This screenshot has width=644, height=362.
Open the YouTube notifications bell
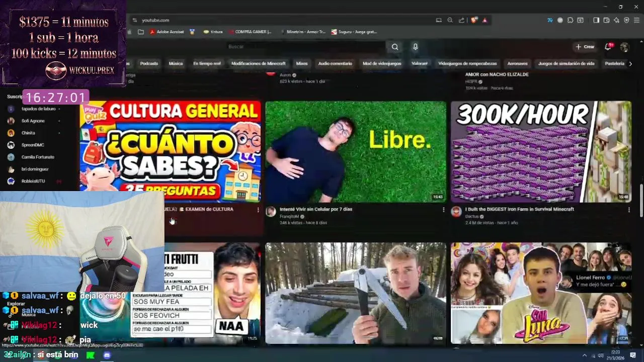tap(608, 47)
